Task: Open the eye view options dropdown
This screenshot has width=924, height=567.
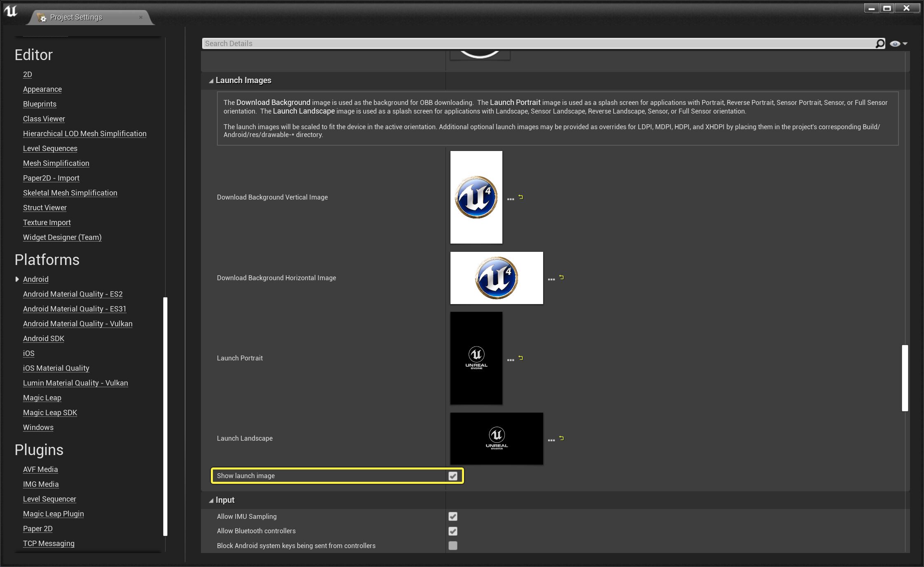Action: coord(898,44)
